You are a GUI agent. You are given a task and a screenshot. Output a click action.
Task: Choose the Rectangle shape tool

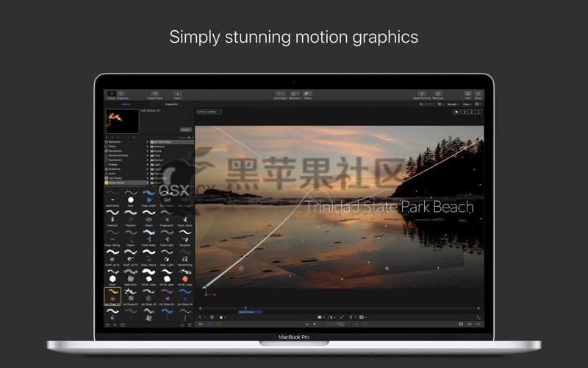tap(320, 317)
